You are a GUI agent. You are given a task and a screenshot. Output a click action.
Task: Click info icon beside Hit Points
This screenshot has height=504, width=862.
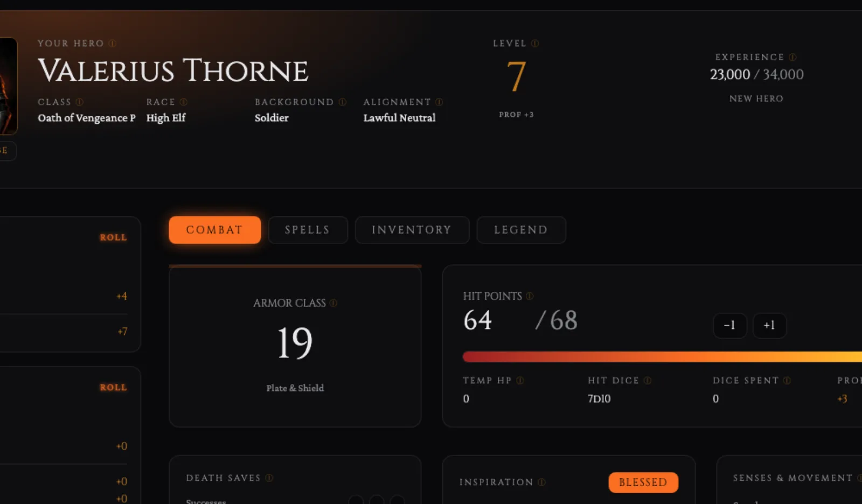coord(530,296)
